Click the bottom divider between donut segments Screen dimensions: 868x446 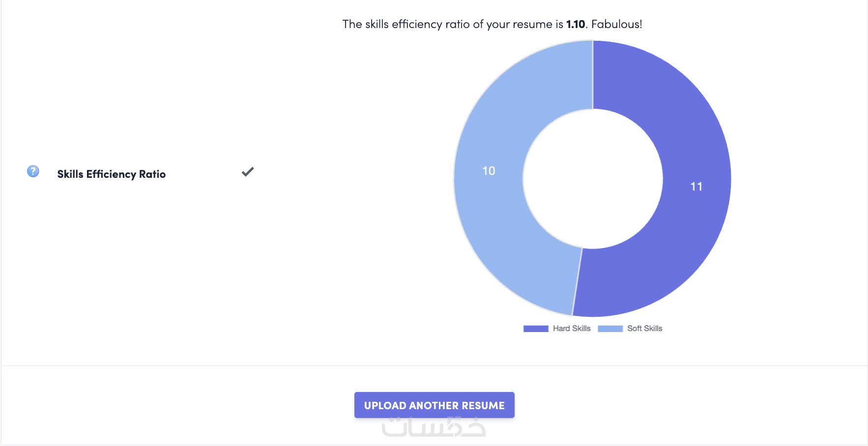pos(578,281)
